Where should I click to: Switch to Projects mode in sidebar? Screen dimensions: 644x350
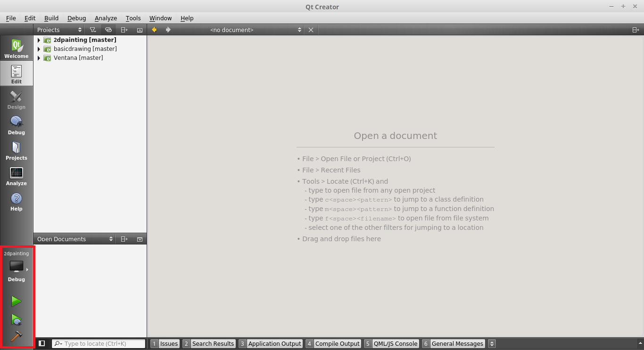point(17,150)
